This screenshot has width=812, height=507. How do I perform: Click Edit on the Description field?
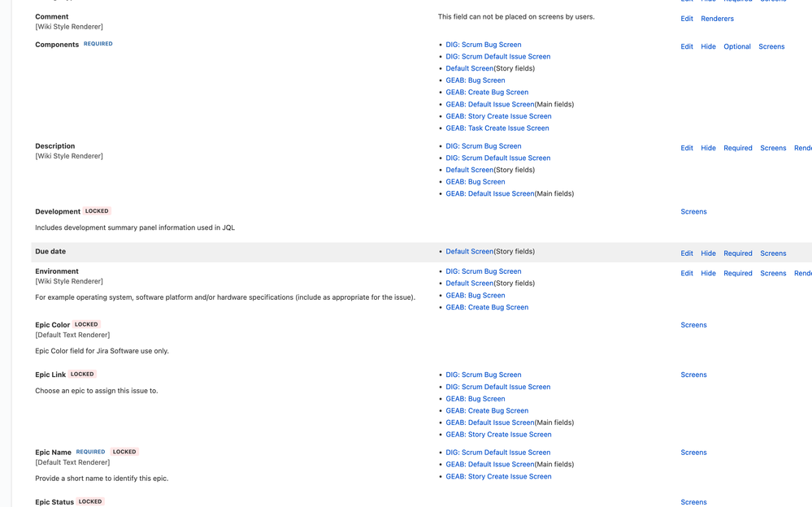686,148
